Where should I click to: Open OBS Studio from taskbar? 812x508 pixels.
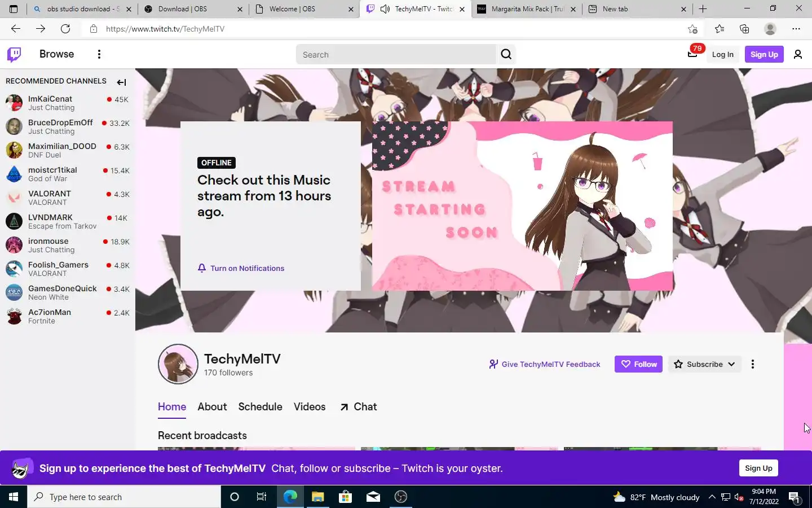click(401, 497)
